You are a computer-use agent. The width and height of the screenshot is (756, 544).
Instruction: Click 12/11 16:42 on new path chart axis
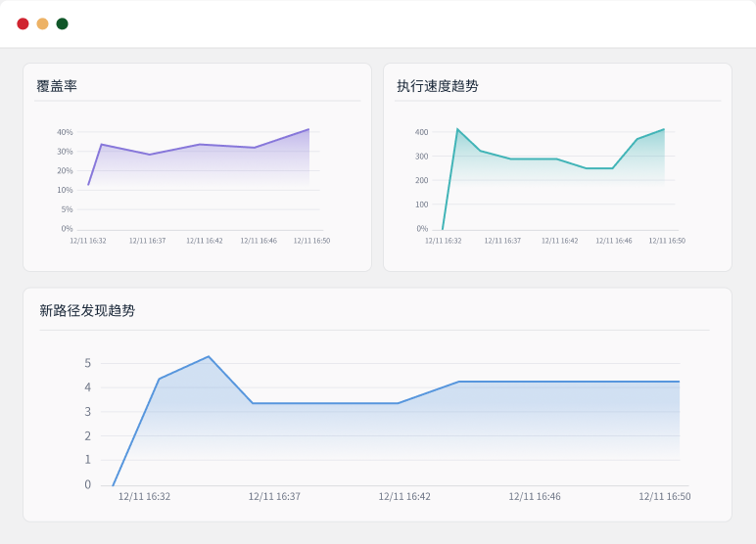pos(404,497)
